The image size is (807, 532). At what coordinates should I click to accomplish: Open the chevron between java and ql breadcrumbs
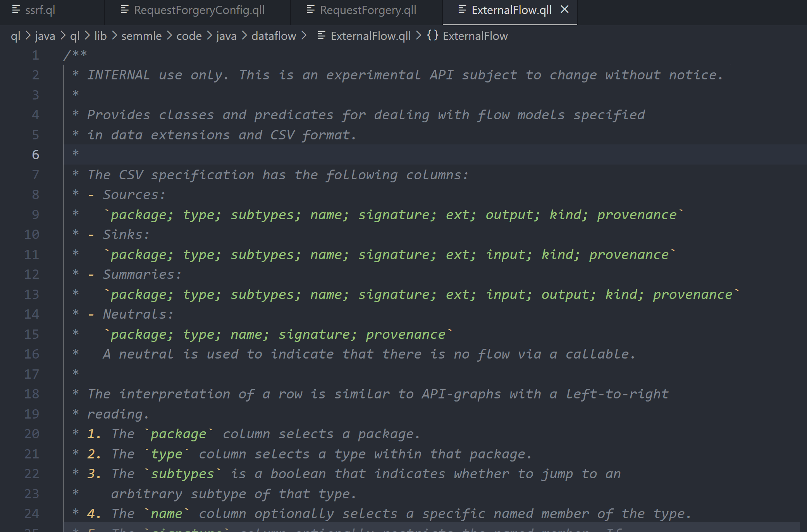[62, 36]
